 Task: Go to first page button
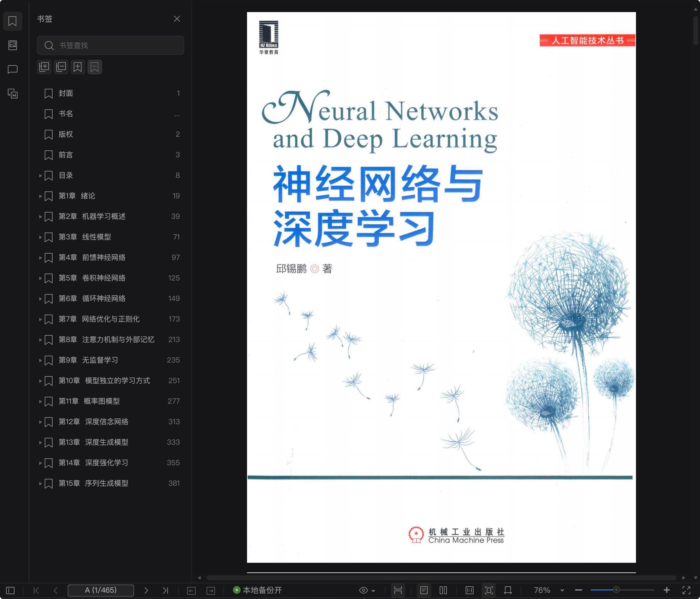(37, 590)
